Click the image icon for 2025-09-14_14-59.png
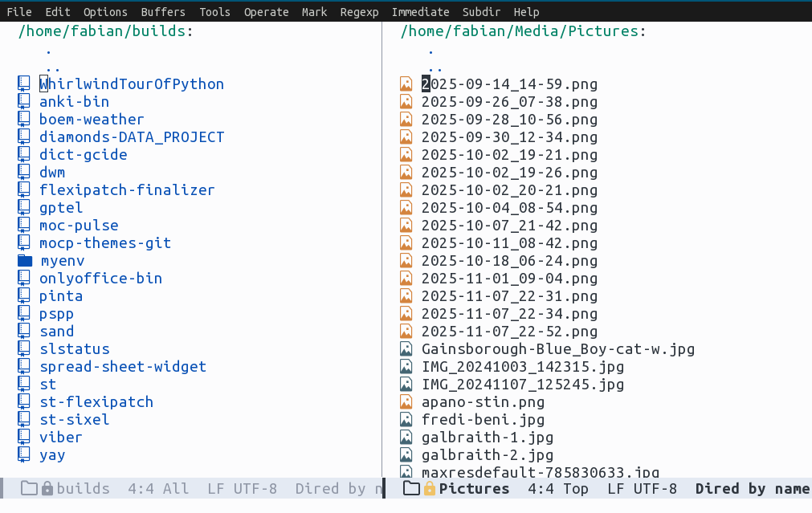The height and width of the screenshot is (513, 812). click(x=406, y=84)
